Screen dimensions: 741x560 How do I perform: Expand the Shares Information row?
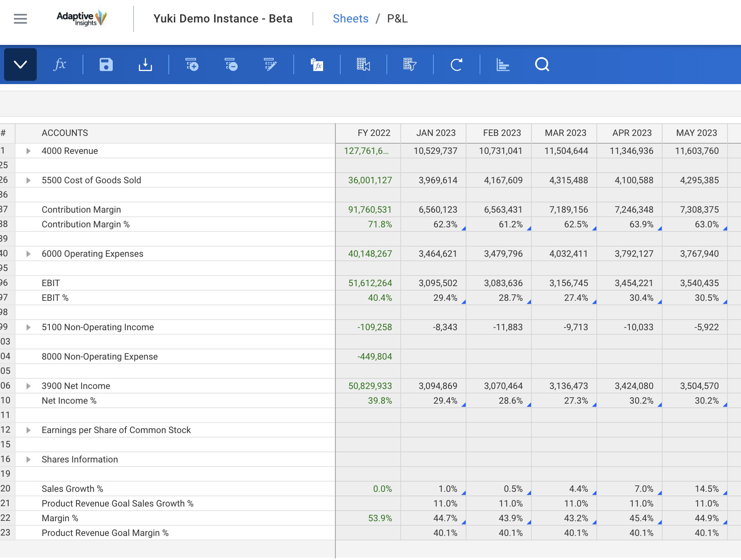28,460
